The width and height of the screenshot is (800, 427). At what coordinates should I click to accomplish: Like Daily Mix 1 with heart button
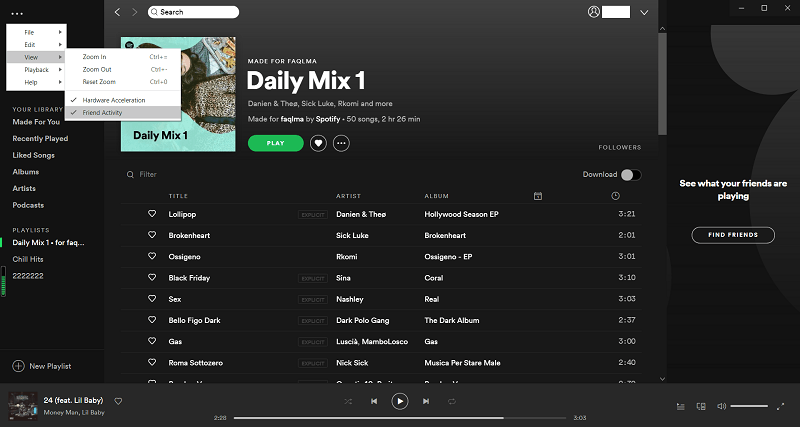pyautogui.click(x=318, y=143)
